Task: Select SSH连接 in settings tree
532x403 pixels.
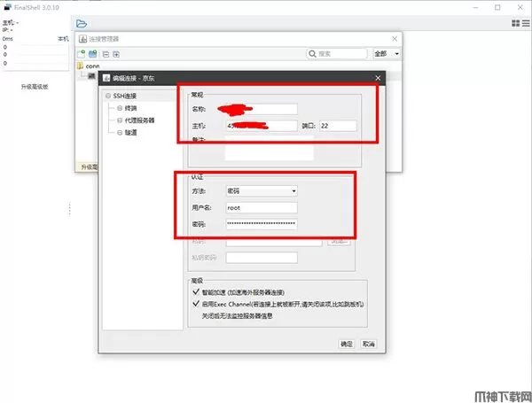Action: [124, 96]
